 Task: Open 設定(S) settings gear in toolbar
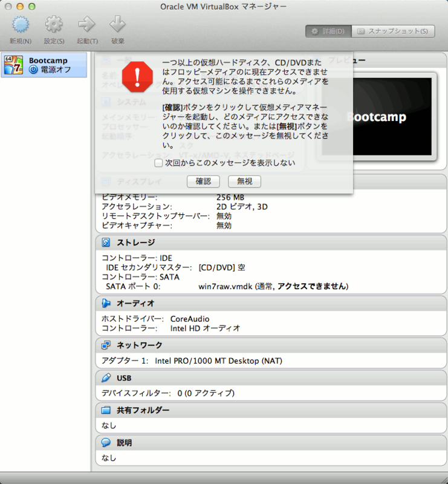pyautogui.click(x=54, y=25)
